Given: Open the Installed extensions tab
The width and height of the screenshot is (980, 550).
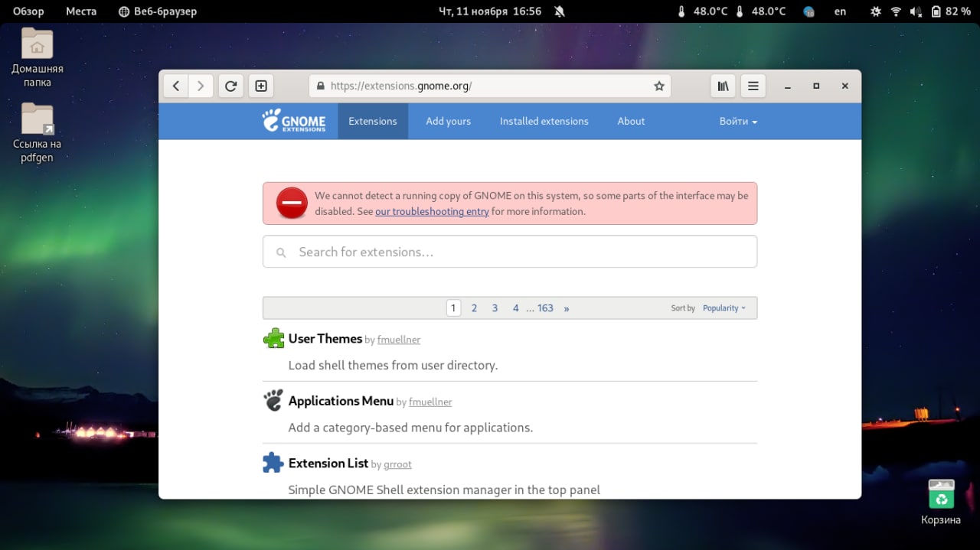Looking at the screenshot, I should point(544,121).
